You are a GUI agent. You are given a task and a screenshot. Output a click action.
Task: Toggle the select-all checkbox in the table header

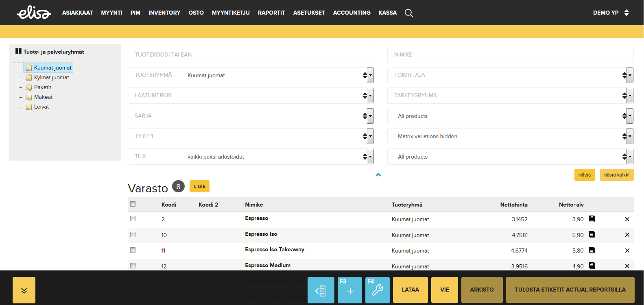133,204
